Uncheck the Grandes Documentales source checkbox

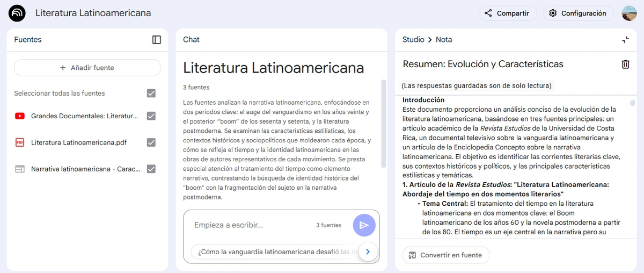[151, 116]
